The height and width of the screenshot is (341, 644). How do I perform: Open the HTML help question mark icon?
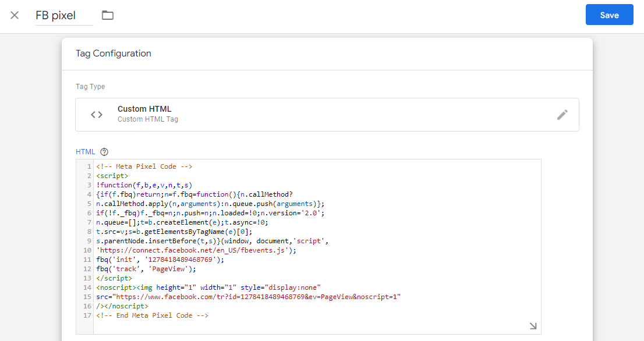(104, 152)
